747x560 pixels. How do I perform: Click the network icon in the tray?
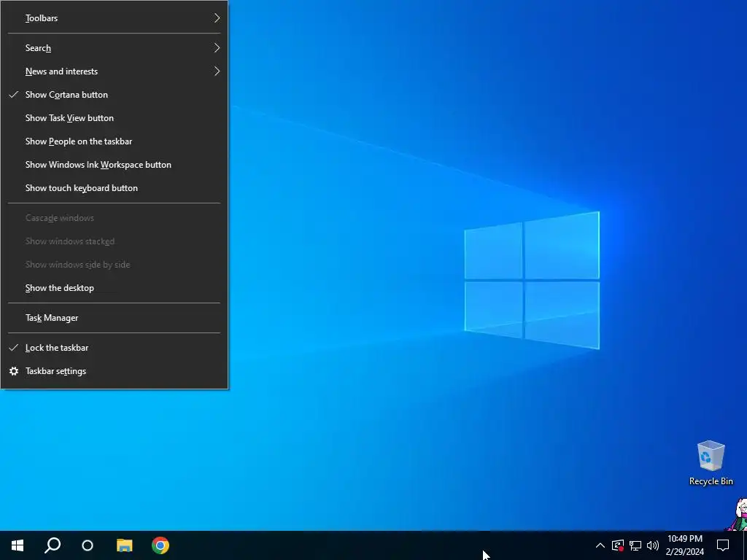[x=635, y=545]
